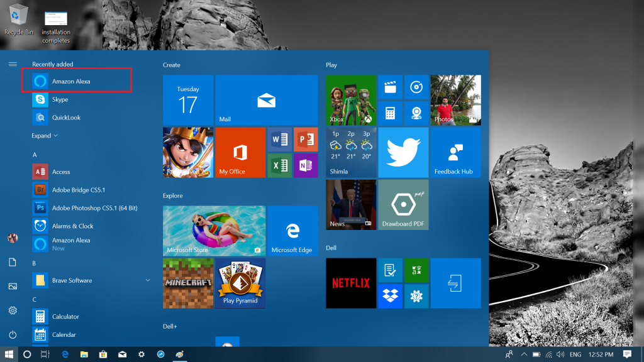Jump to apps via letter A header
This screenshot has height=362, width=644.
pos(35,155)
